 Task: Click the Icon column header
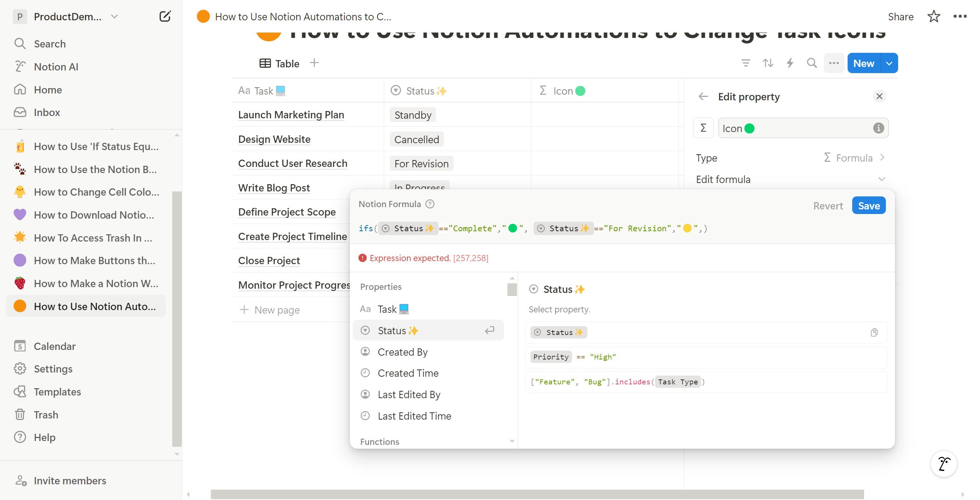coord(605,90)
